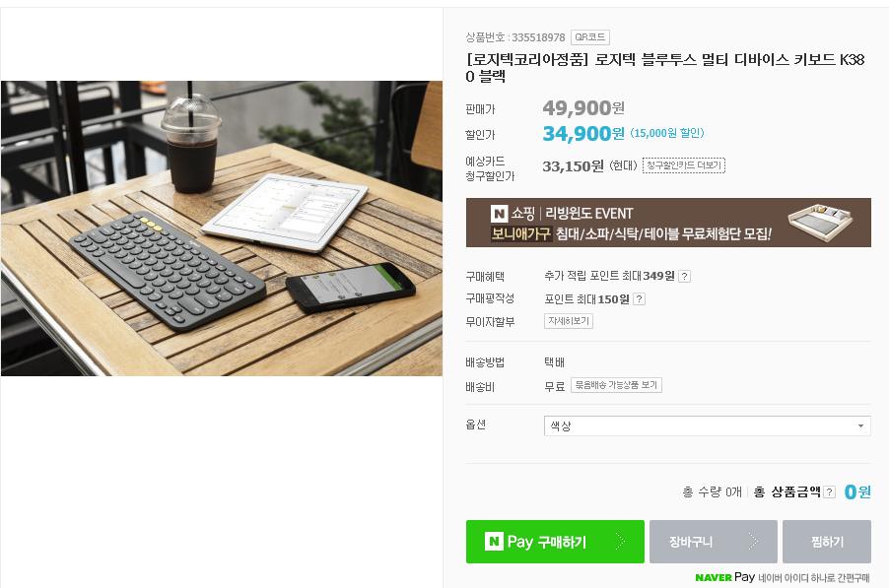Click help icon next to 총 상품금액

[x=830, y=492]
